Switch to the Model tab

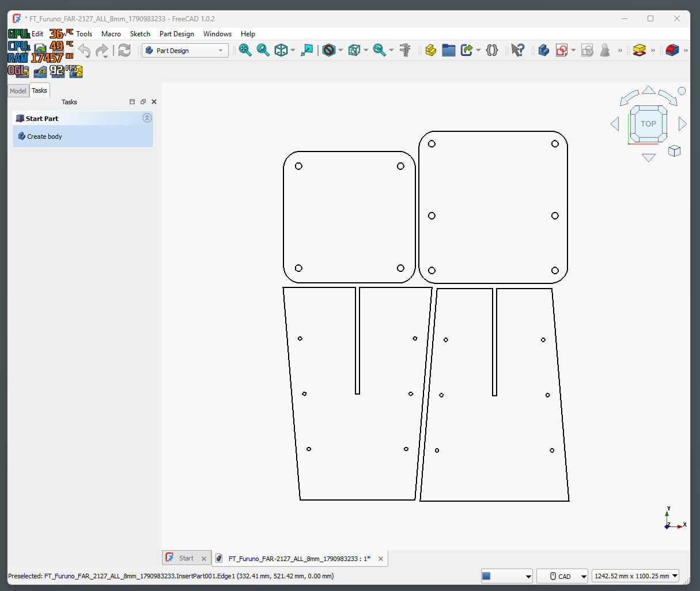18,91
